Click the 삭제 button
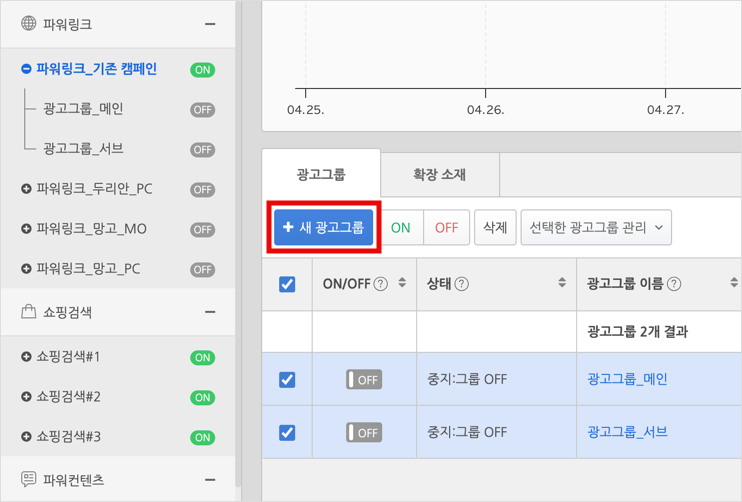 click(495, 228)
